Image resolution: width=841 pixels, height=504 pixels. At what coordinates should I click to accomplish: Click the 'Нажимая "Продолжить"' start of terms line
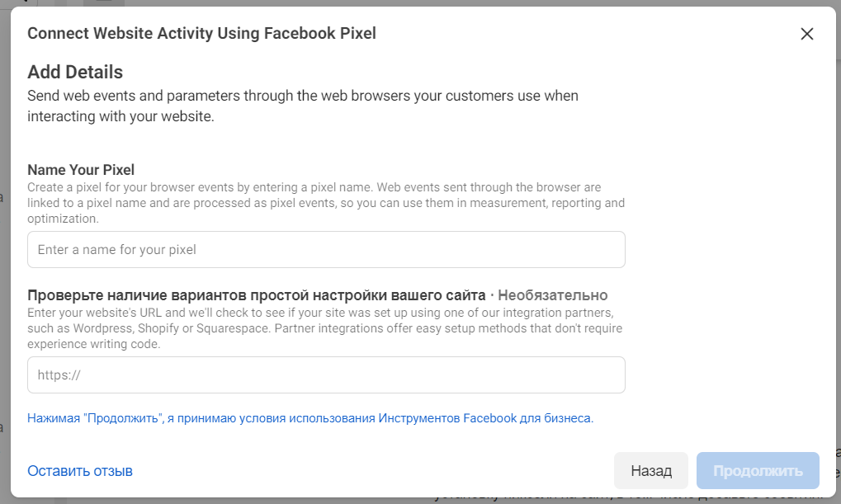[92, 418]
